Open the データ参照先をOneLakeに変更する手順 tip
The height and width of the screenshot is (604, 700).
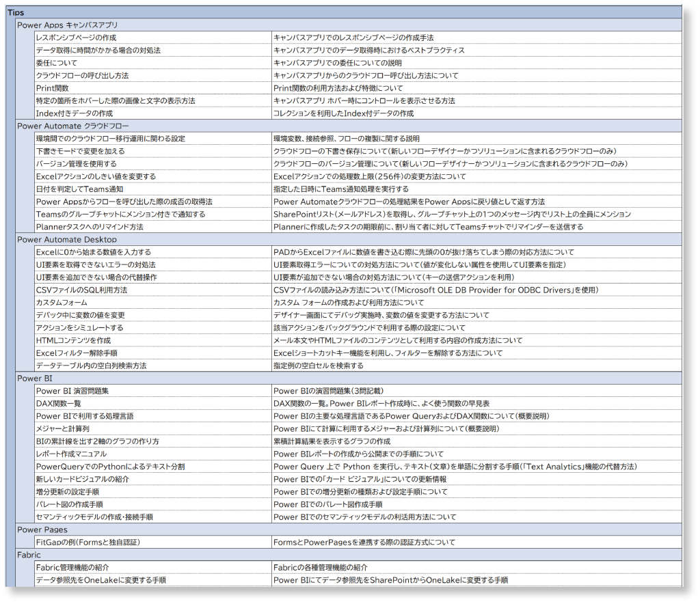(x=100, y=580)
